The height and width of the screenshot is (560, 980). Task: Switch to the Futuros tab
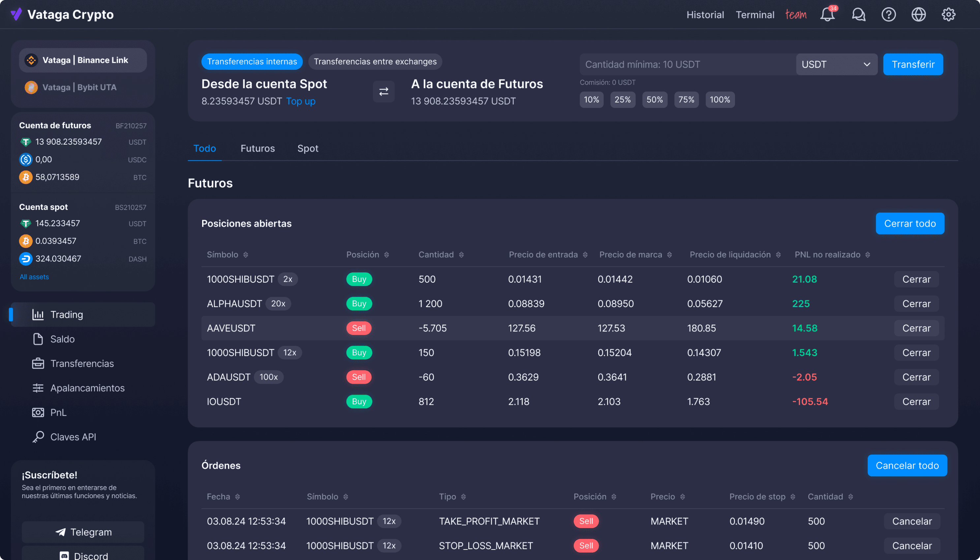coord(258,149)
